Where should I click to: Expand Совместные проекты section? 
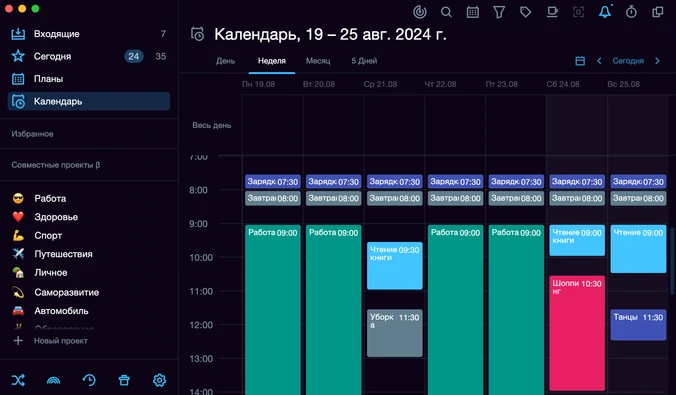pos(56,165)
